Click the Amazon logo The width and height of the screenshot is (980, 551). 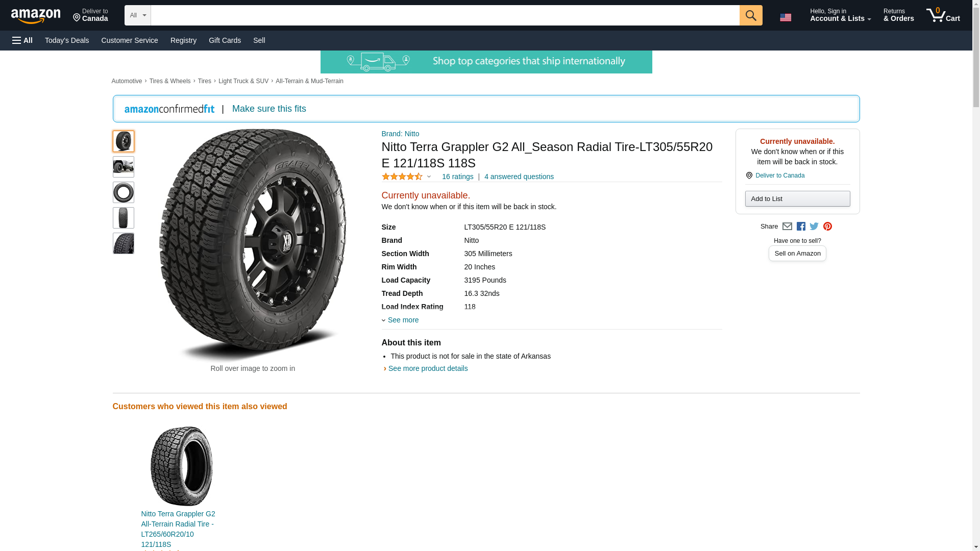coord(36,16)
